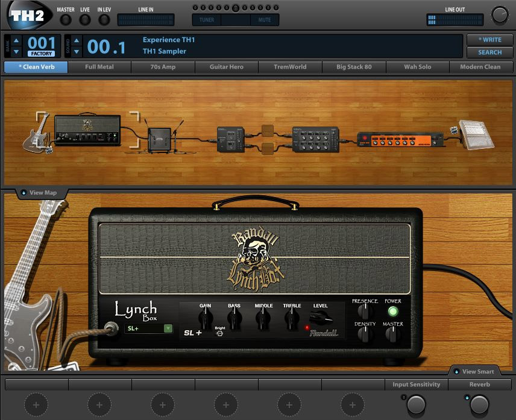The image size is (516, 420).
Task: Select the speaker cabinet in the signal chain
Action: [x=160, y=140]
